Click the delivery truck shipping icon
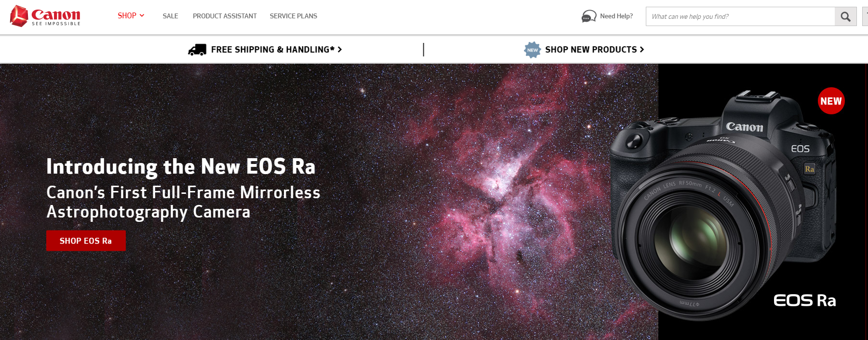This screenshot has width=868, height=340. click(x=197, y=50)
